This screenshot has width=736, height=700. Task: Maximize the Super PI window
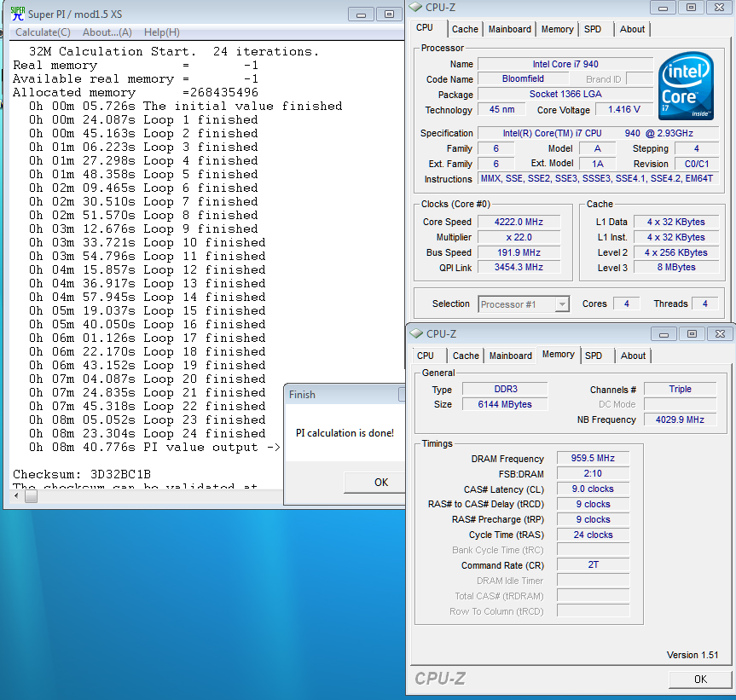[x=389, y=14]
